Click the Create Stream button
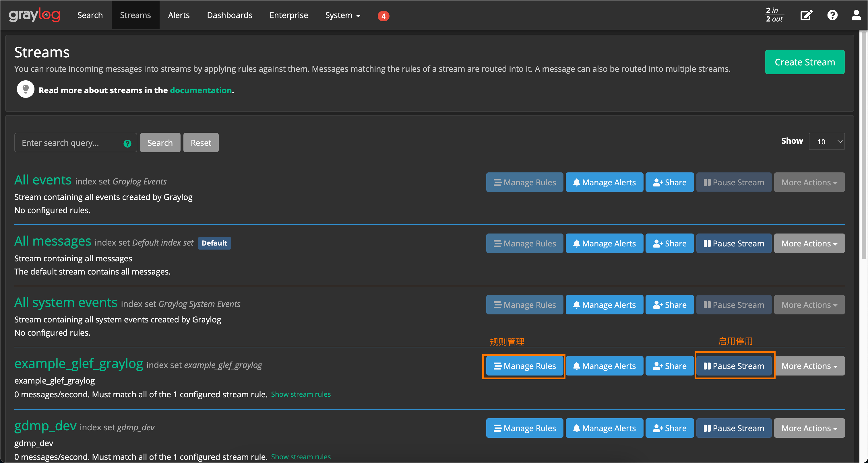868x463 pixels. click(805, 62)
